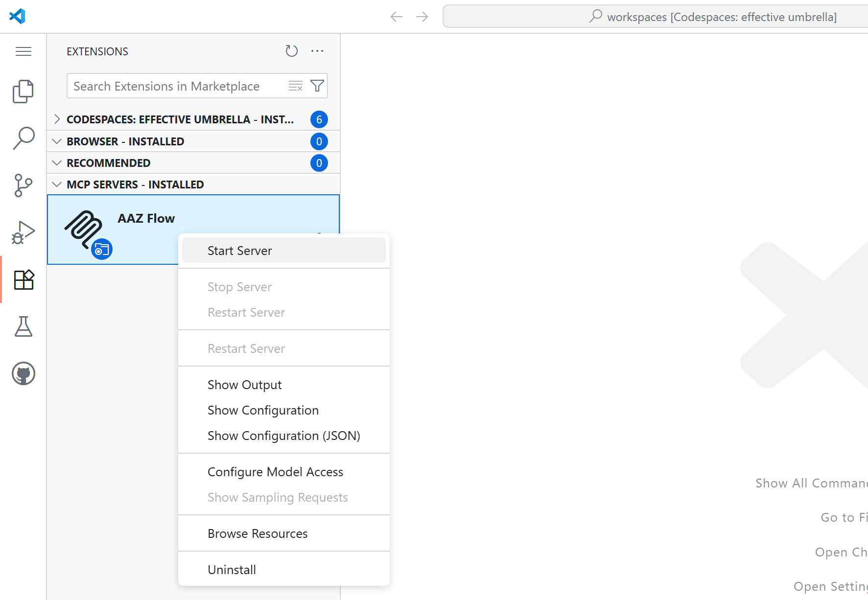Open the Run and Debug view
868x600 pixels.
(23, 232)
